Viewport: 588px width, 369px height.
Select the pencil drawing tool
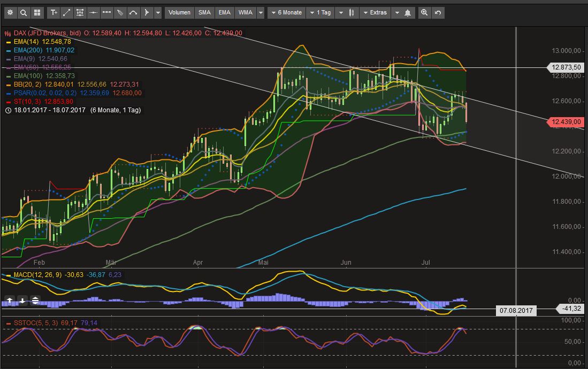(120, 12)
